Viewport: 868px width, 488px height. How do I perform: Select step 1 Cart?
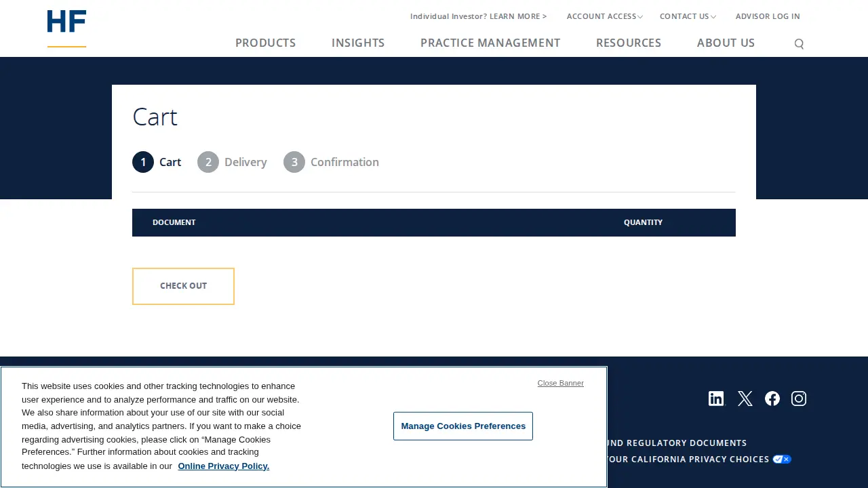pos(157,162)
